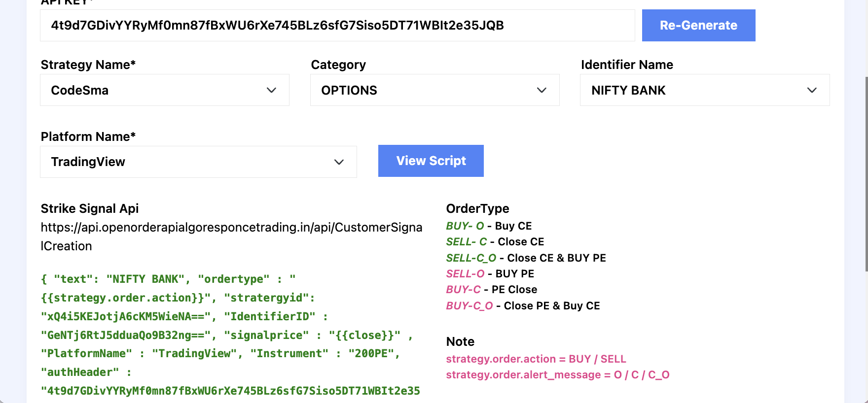Click the Strike Signal Api heading
868x403 pixels.
tap(90, 209)
